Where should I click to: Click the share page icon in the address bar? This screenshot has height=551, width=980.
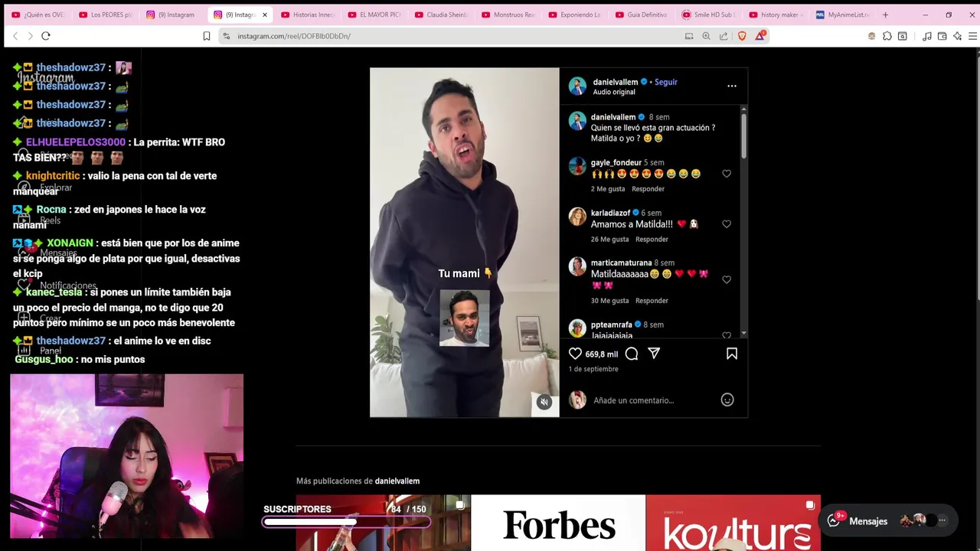click(724, 36)
